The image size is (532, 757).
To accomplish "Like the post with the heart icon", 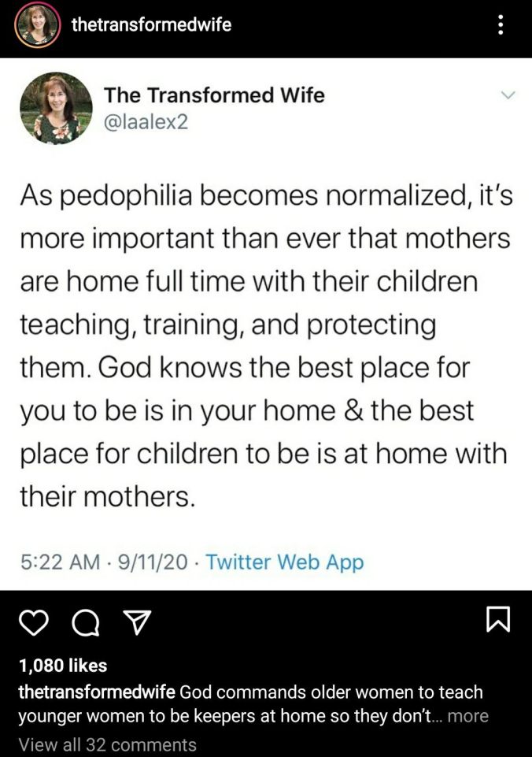I will 32,623.
